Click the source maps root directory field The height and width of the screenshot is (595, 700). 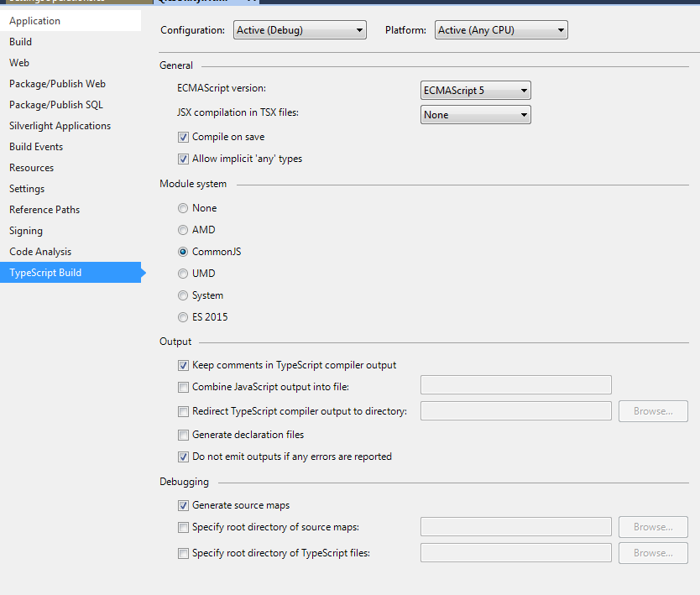(516, 527)
